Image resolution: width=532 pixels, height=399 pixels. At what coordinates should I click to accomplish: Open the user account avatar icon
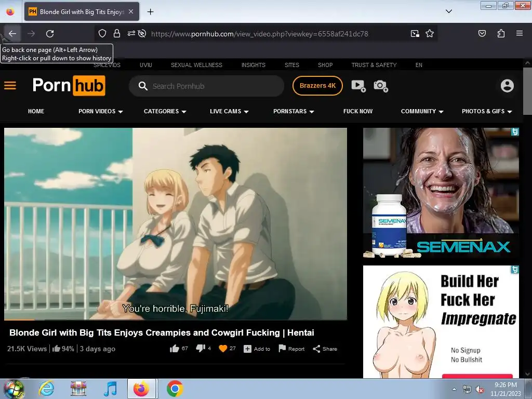[x=507, y=86]
